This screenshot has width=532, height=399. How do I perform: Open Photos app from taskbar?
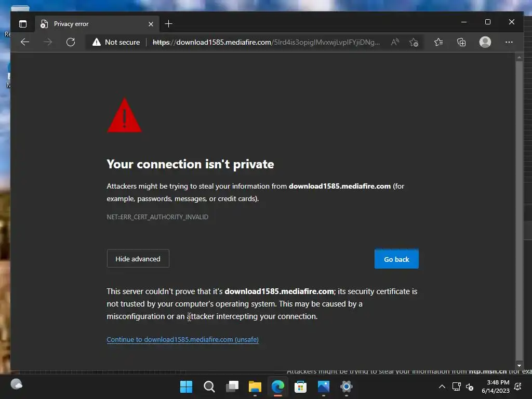(x=323, y=387)
